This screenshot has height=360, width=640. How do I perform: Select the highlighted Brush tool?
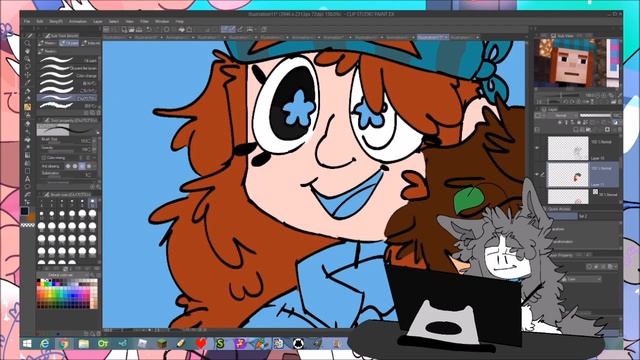pyautogui.click(x=27, y=107)
